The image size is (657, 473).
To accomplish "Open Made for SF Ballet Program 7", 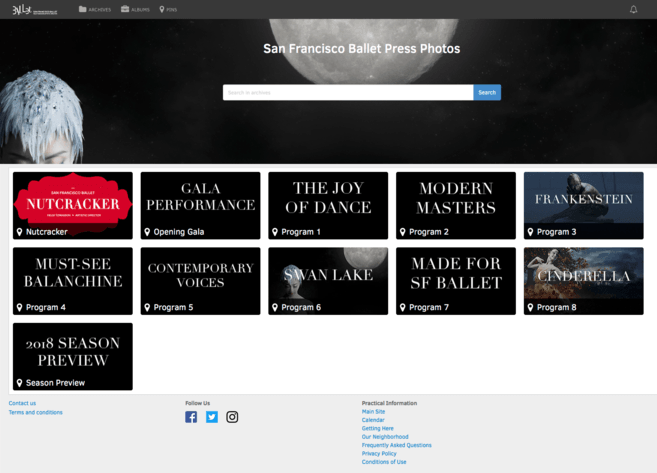I will coord(456,281).
